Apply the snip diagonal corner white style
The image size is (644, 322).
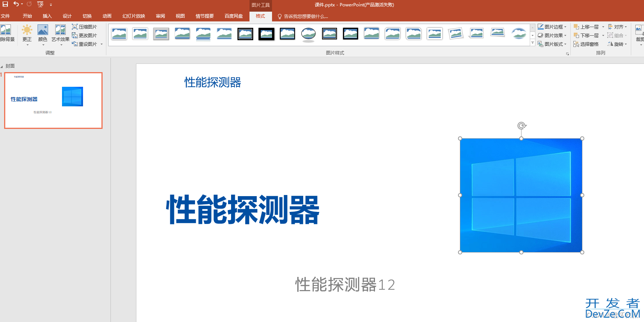[x=414, y=34]
